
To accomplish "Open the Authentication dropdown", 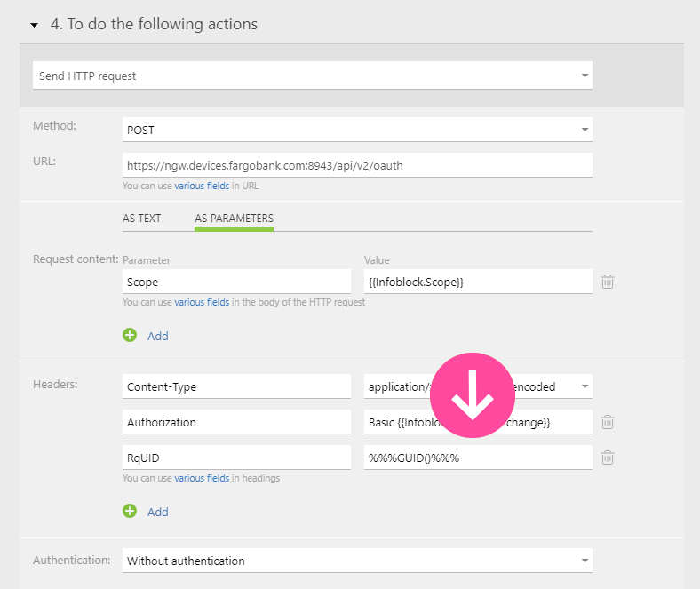I will pyautogui.click(x=585, y=561).
